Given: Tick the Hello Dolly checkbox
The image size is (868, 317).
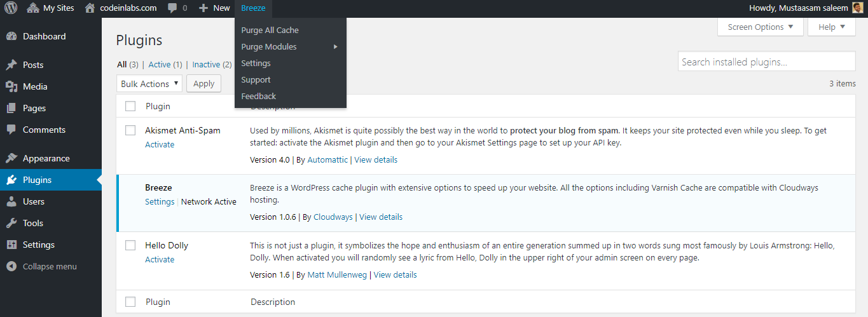Looking at the screenshot, I should pyautogui.click(x=130, y=245).
